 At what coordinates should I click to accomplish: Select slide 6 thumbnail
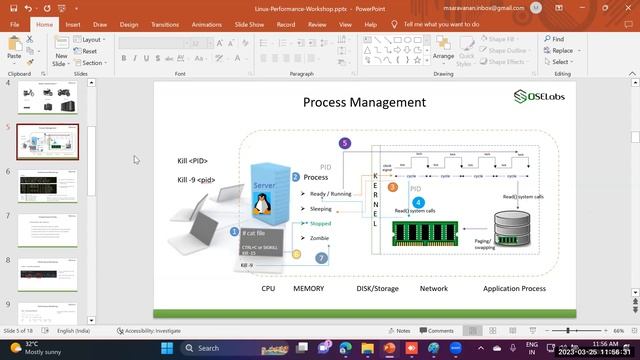coord(48,186)
